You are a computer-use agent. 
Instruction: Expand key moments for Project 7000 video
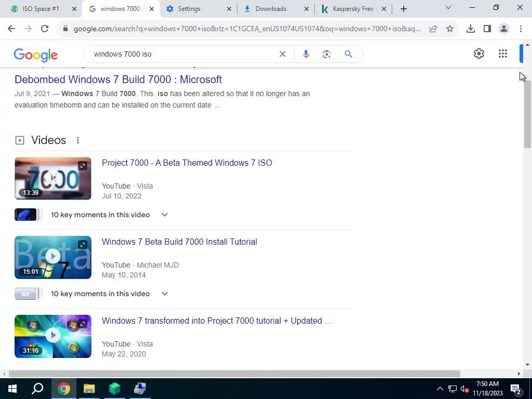click(165, 215)
